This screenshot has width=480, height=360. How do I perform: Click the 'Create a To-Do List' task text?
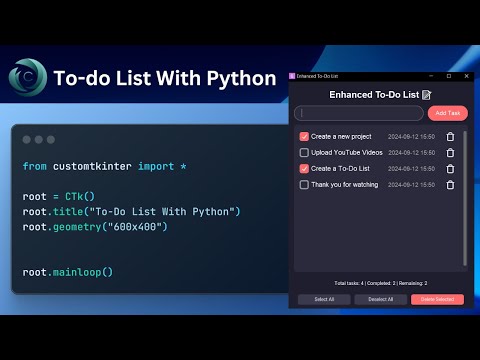tap(340, 169)
